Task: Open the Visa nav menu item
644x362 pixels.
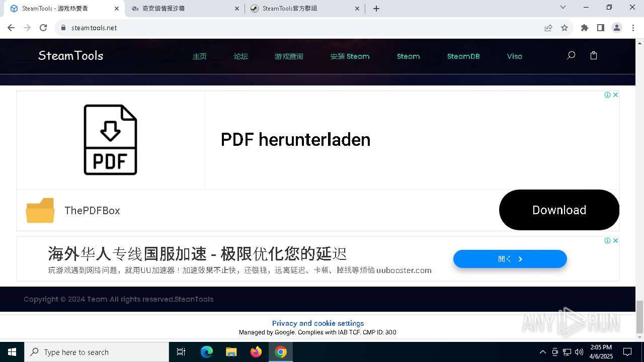Action: (x=514, y=56)
